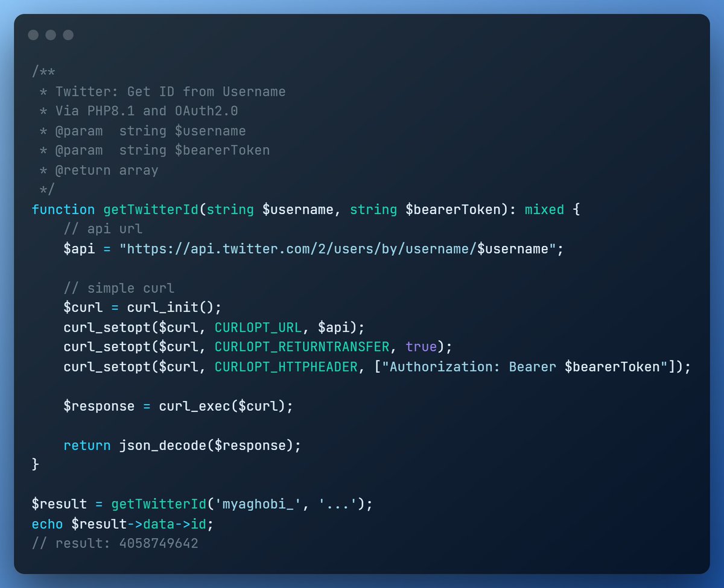Click the '// api url' comment
The height and width of the screenshot is (588, 724).
pos(103,229)
